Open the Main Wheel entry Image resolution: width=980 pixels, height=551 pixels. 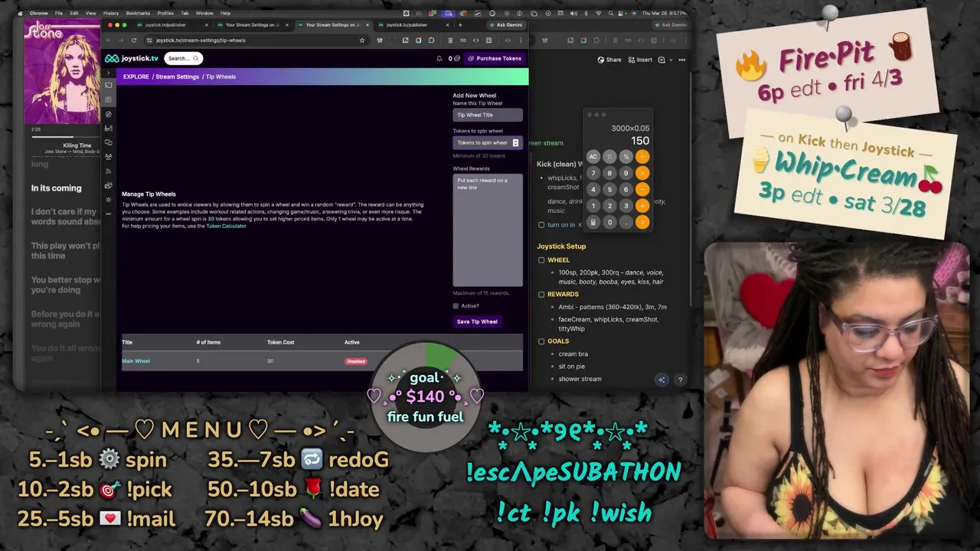pos(136,361)
